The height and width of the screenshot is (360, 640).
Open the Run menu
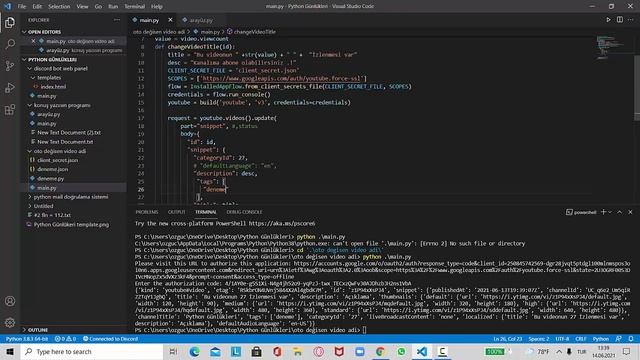(113, 7)
